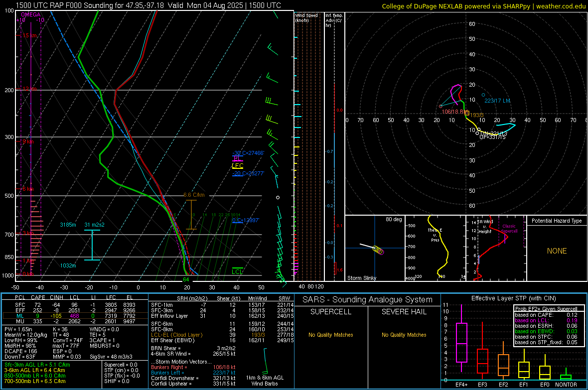Select the Eff Inflow Layer row
588x390 pixels.
click(x=222, y=316)
